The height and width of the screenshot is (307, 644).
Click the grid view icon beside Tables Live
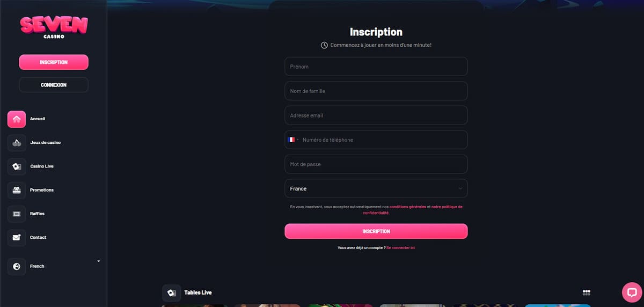(587, 293)
